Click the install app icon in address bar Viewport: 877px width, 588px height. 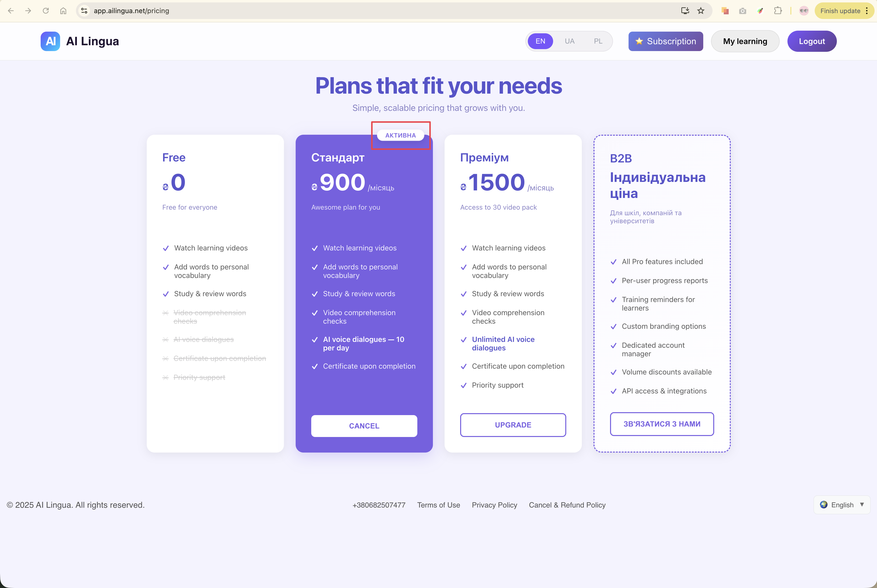(685, 11)
